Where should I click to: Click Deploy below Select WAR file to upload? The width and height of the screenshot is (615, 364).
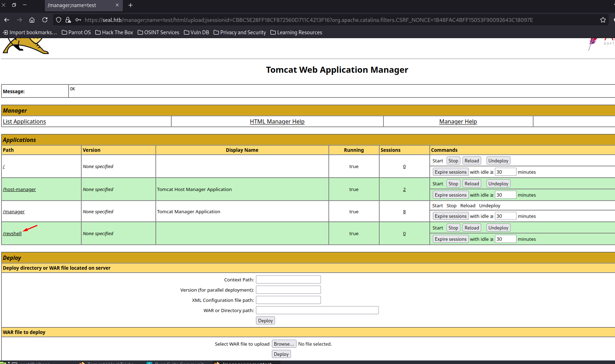point(281,354)
